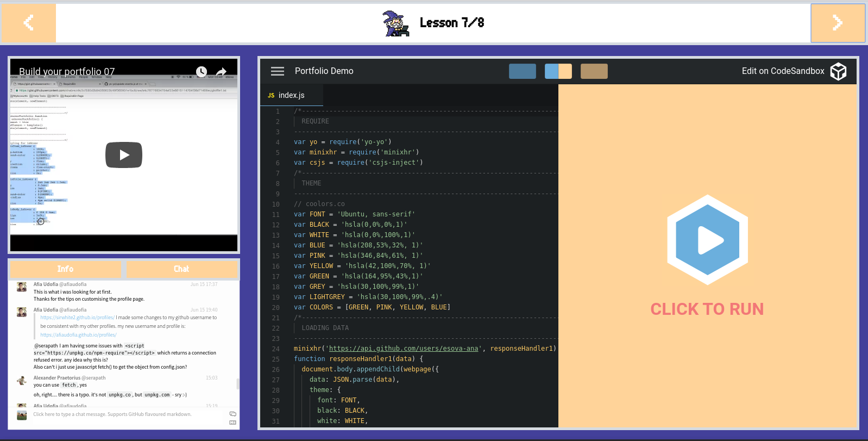Click the Jun 15 19:40 message timestamp
The height and width of the screenshot is (441, 868).
(x=204, y=310)
